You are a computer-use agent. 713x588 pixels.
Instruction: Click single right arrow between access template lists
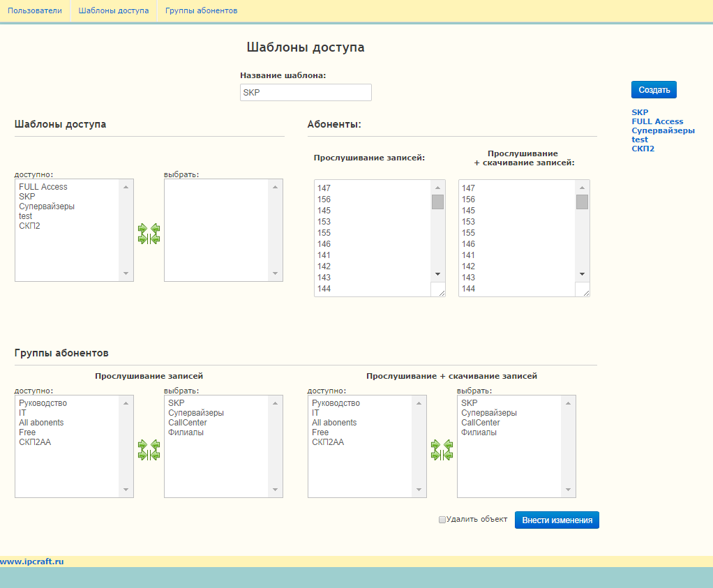pyautogui.click(x=143, y=228)
